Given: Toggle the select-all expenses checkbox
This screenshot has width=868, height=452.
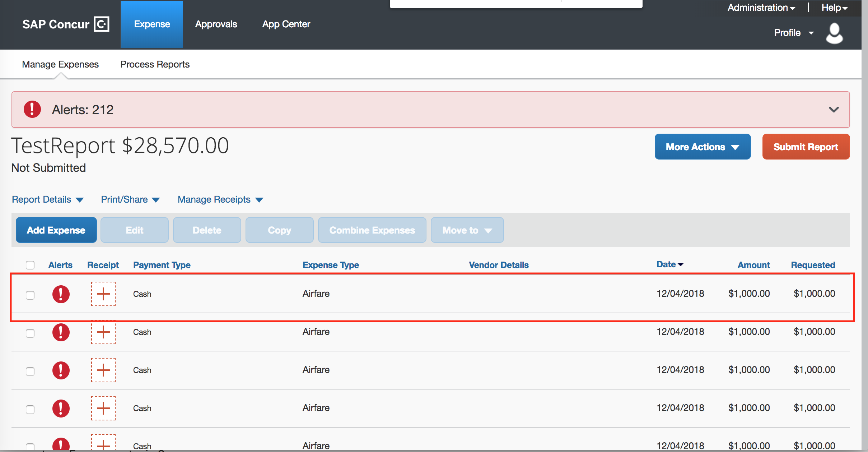Looking at the screenshot, I should 30,265.
